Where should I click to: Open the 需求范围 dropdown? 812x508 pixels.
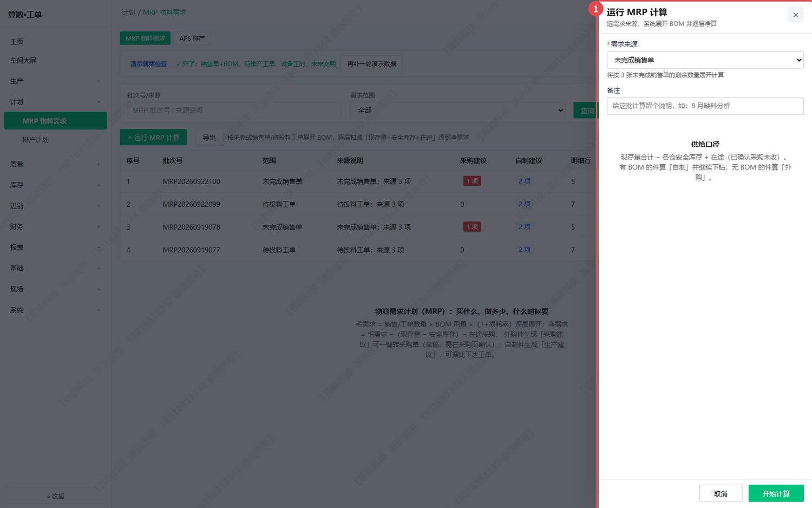[458, 110]
